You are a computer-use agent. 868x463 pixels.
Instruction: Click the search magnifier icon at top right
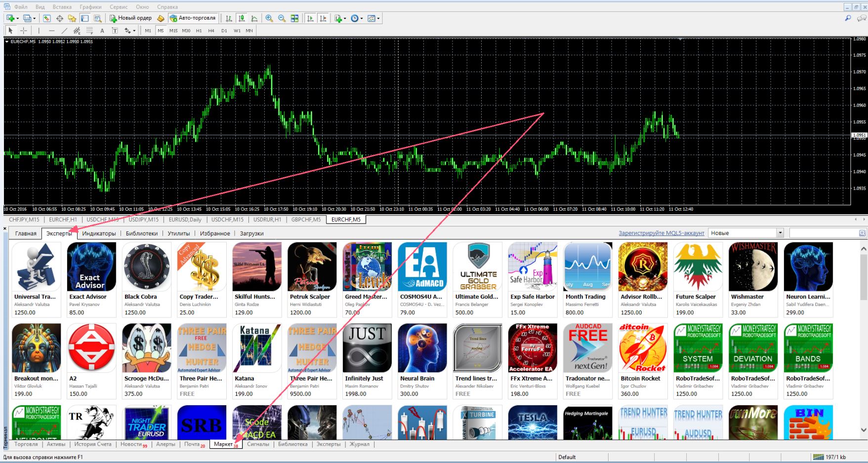pos(848,18)
